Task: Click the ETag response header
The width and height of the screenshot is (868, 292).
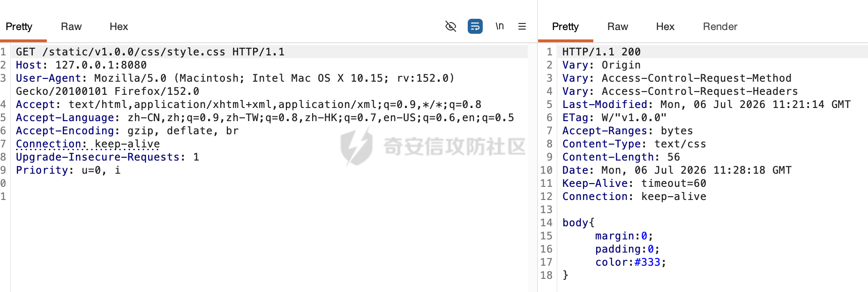Action: pyautogui.click(x=614, y=117)
